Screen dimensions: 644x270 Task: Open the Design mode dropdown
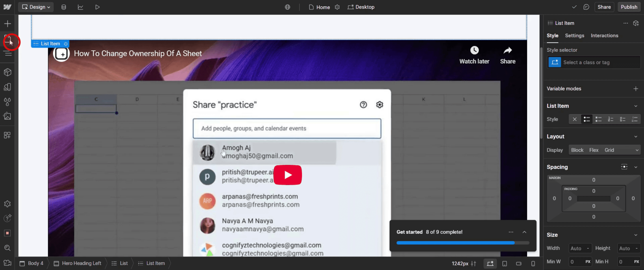(36, 7)
